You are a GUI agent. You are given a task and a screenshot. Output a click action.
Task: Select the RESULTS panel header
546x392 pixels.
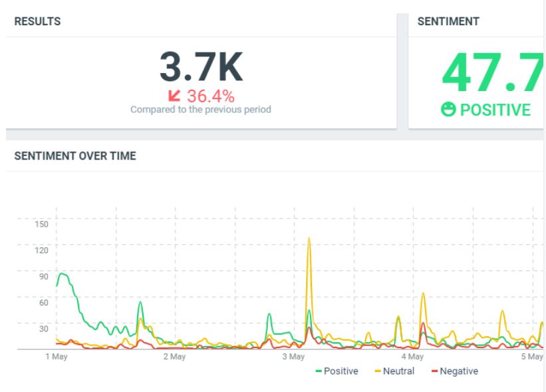coord(37,21)
